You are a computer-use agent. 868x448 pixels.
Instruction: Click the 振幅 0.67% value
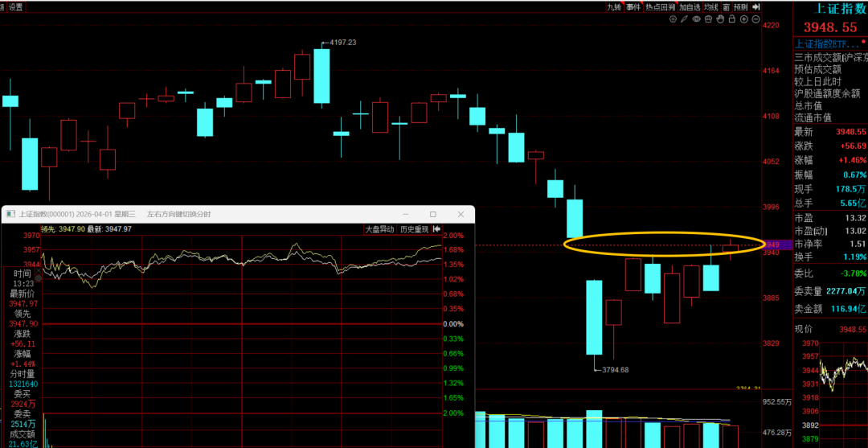[x=853, y=175]
